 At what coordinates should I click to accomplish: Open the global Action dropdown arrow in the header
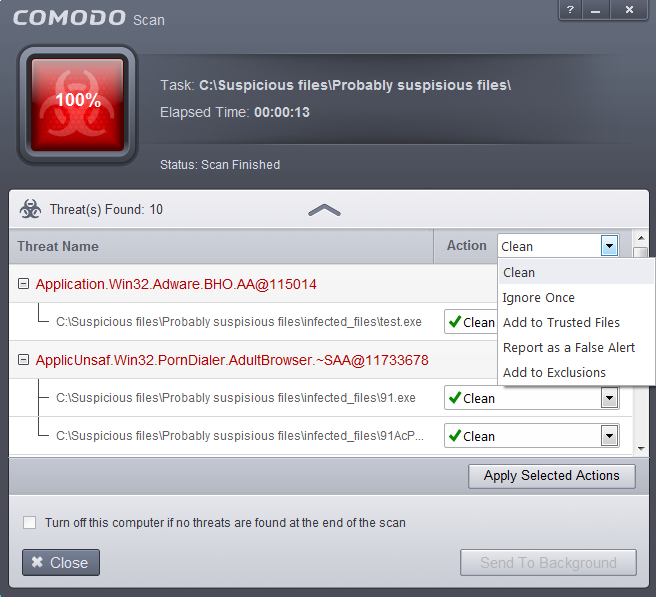click(609, 246)
